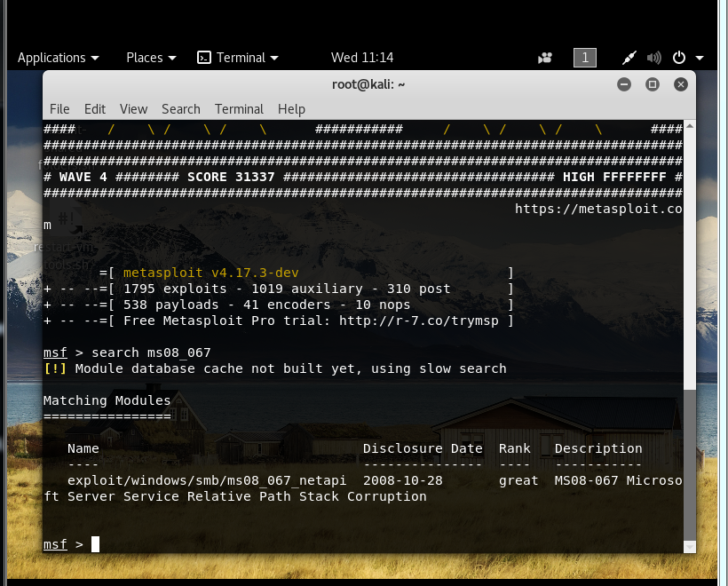Click the 'HIGH FFFFFFFF' banner text
The image size is (728, 586).
(x=614, y=177)
